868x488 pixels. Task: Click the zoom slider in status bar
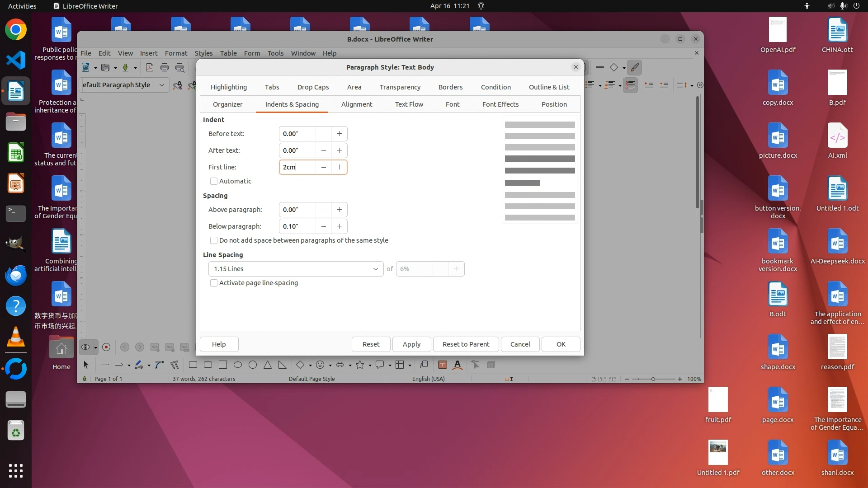pos(653,379)
